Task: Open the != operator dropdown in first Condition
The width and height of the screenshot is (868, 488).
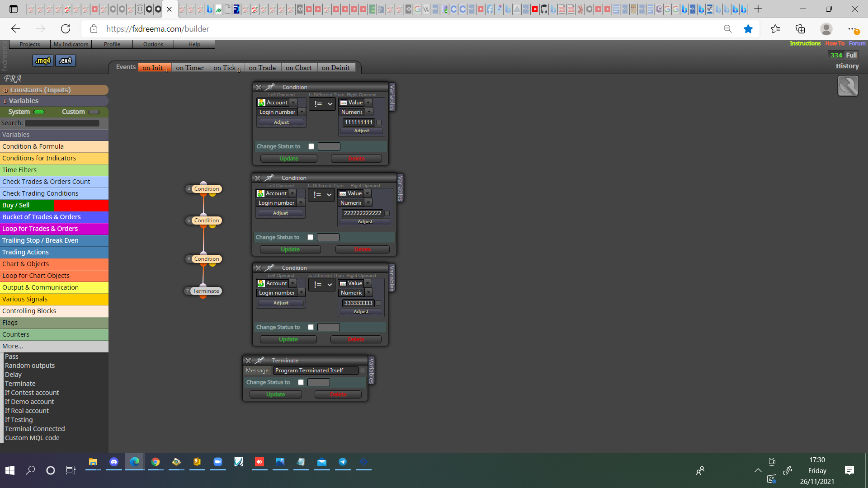Action: (x=323, y=104)
